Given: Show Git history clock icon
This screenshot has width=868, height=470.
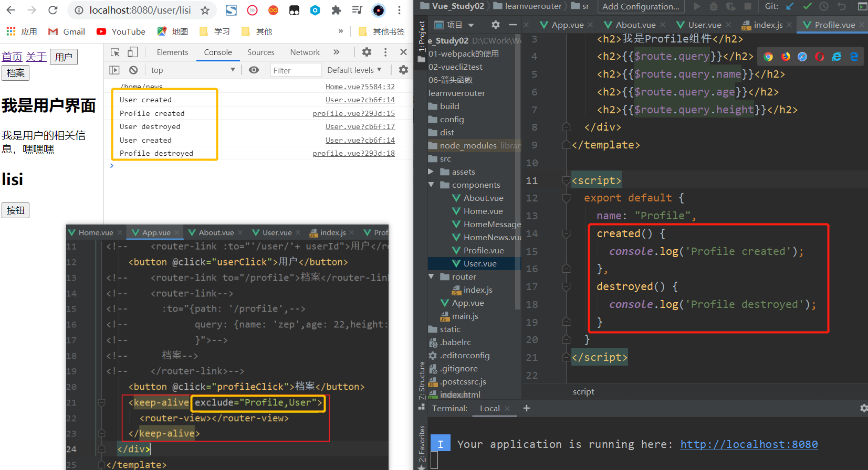Looking at the screenshot, I should point(824,6).
